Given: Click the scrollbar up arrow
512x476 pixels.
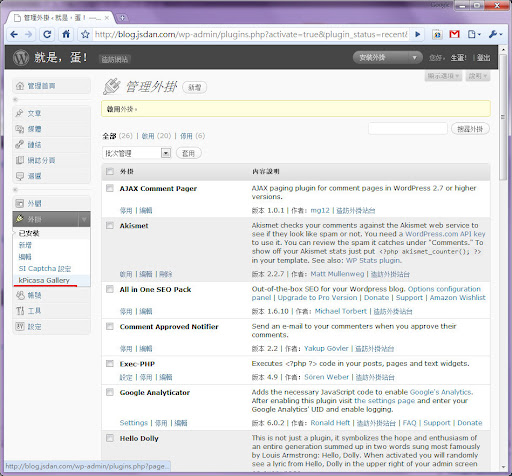Looking at the screenshot, I should pos(503,50).
